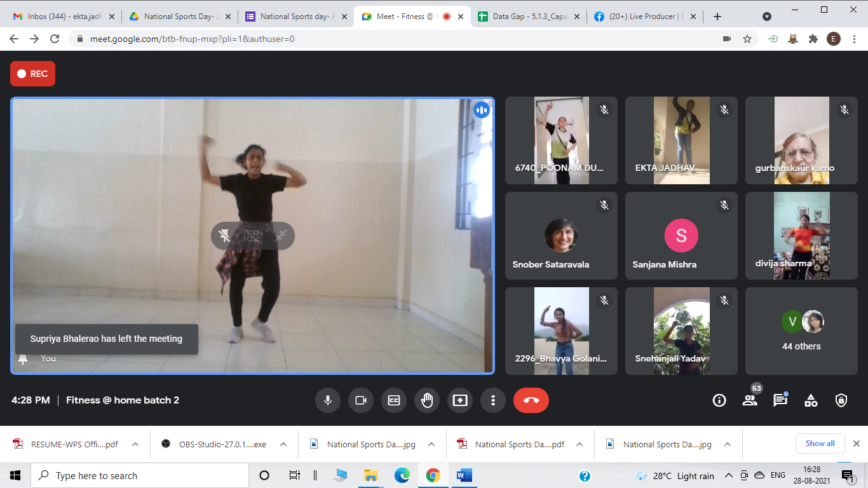Image resolution: width=868 pixels, height=488 pixels.
Task: Enable captions with the CC icon
Action: tap(394, 400)
